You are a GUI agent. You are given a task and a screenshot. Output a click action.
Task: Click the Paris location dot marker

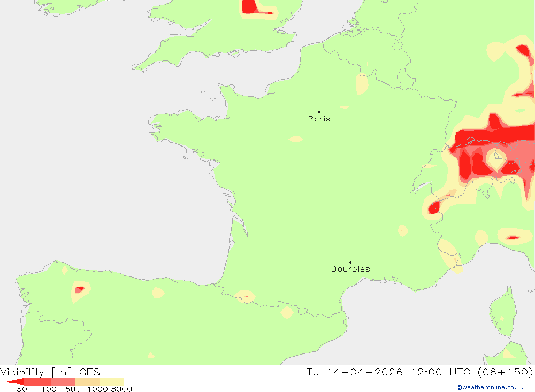(319, 112)
